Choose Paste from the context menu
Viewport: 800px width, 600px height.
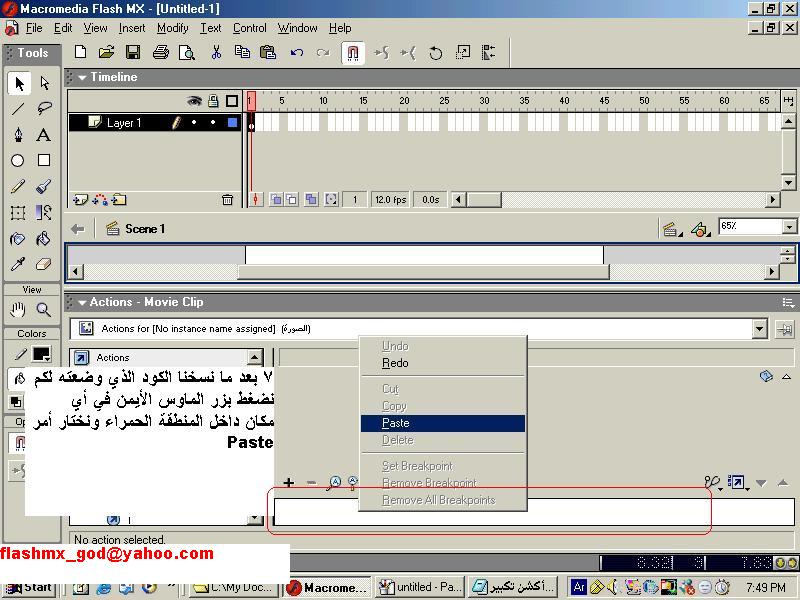click(x=443, y=423)
